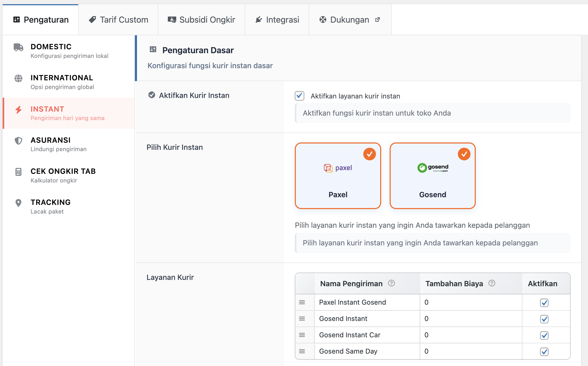Deselect the Paxel courier card

pyautogui.click(x=338, y=176)
